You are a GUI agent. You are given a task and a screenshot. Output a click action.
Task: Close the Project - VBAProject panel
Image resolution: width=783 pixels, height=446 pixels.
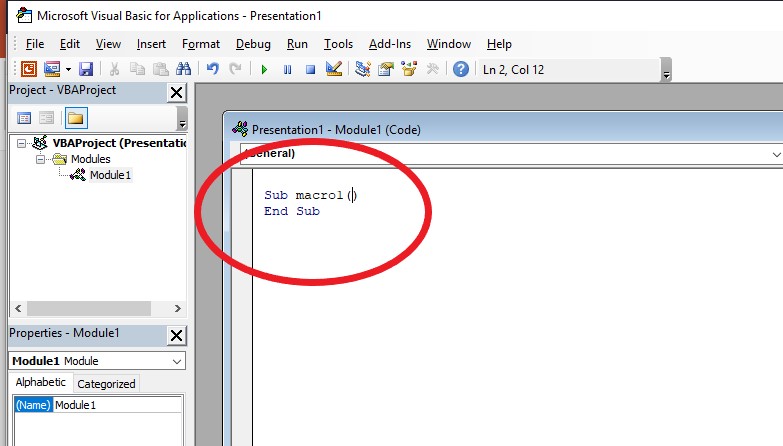(176, 92)
